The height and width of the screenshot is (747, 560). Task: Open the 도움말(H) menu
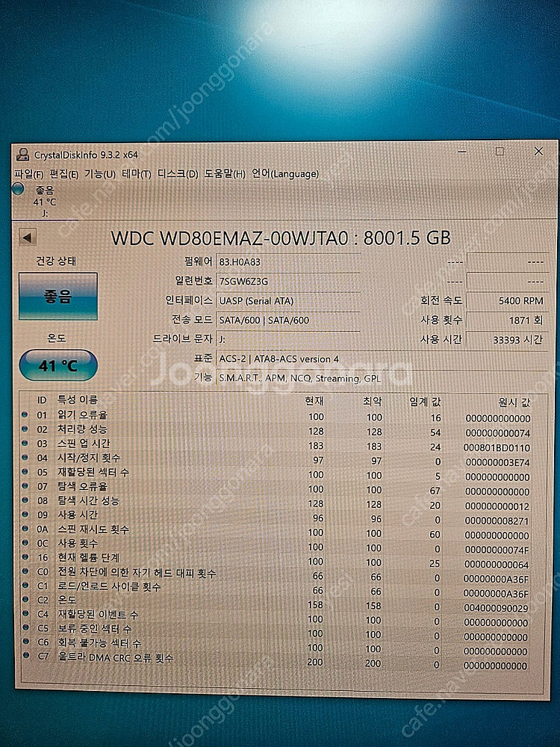225,174
